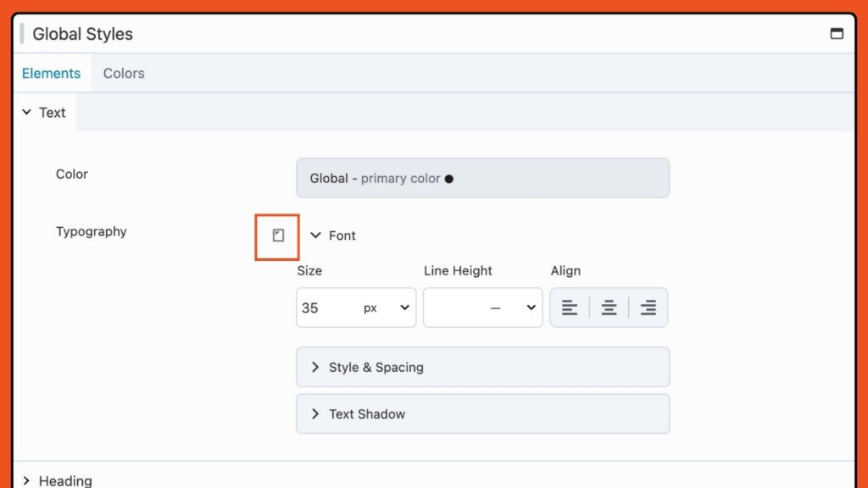Click the highlighted Typography edit icon
The width and height of the screenshot is (868, 488).
[x=278, y=236]
